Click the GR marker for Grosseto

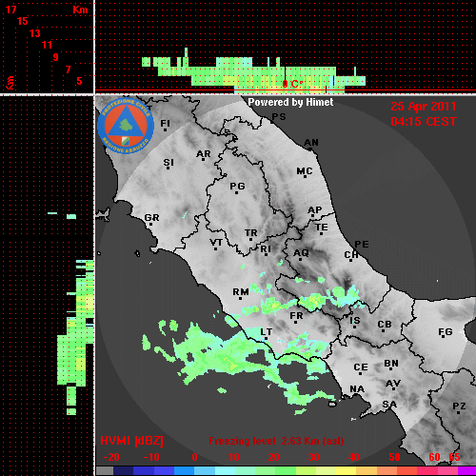click(x=151, y=219)
